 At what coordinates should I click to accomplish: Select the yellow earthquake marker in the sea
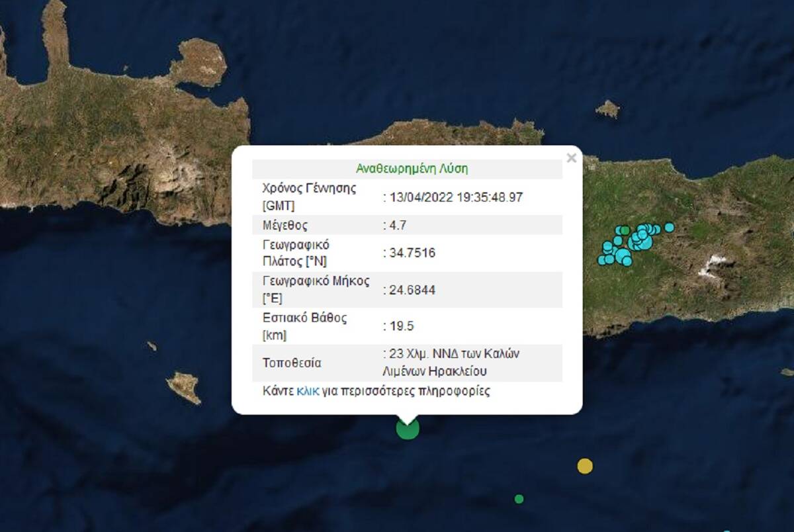pos(585,466)
